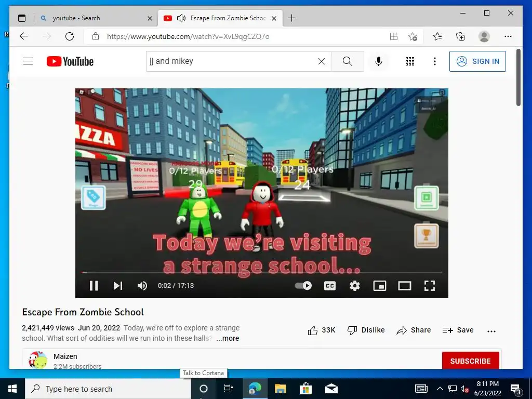Clear the search query text
The width and height of the screenshot is (532, 399).
[321, 61]
